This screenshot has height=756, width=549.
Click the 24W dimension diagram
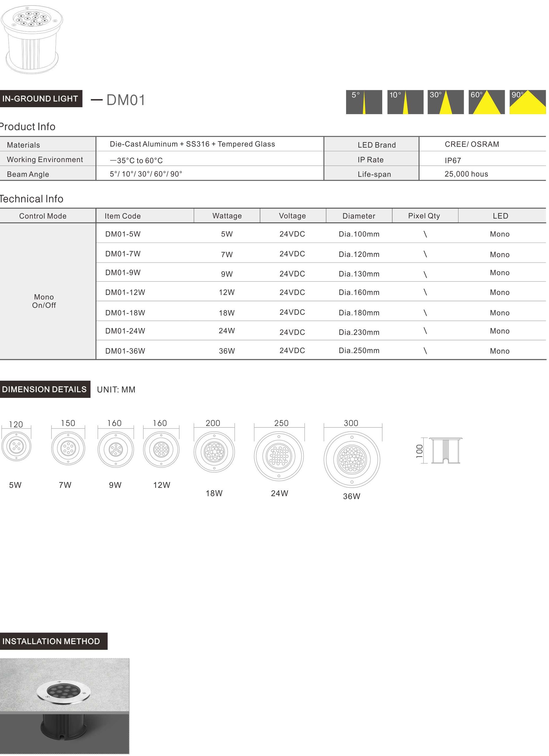click(x=279, y=456)
